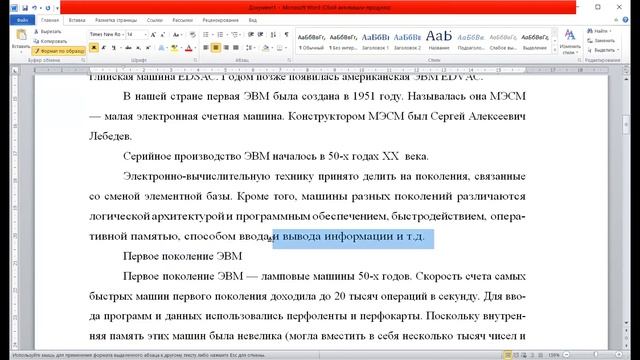Zoom out with minus button
Viewport: 640px width, 360px height.
[x=566, y=355]
